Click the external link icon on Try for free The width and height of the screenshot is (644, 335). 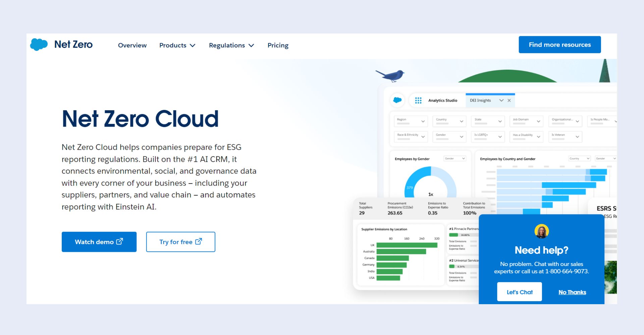[x=199, y=241]
